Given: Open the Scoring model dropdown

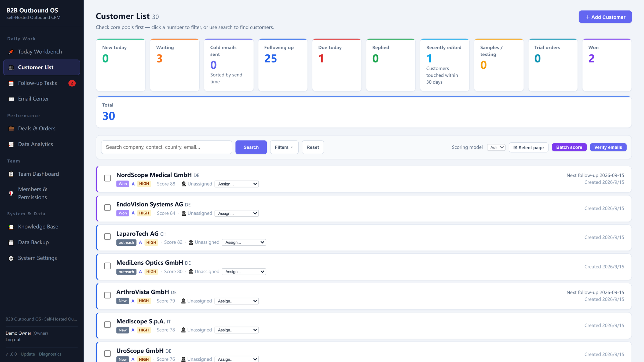Looking at the screenshot, I should (x=496, y=147).
